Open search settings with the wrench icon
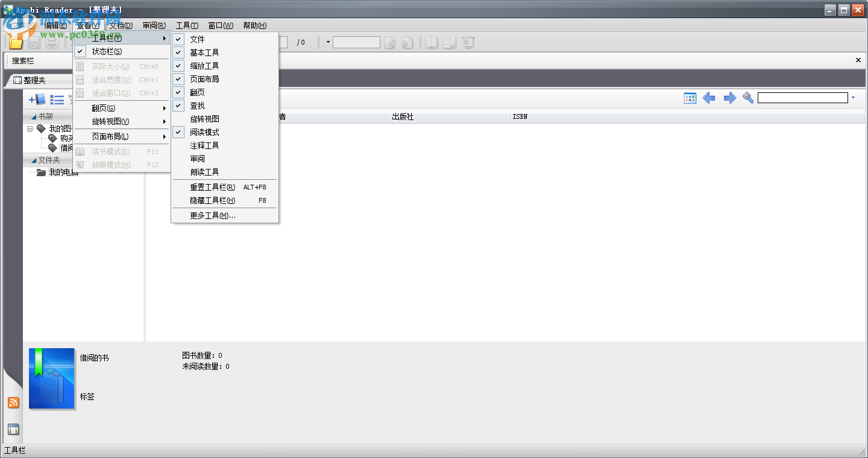 [x=747, y=97]
